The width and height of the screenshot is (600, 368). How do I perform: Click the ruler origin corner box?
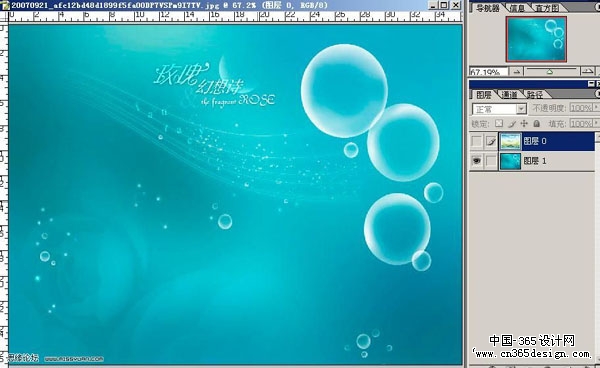[x=4, y=16]
